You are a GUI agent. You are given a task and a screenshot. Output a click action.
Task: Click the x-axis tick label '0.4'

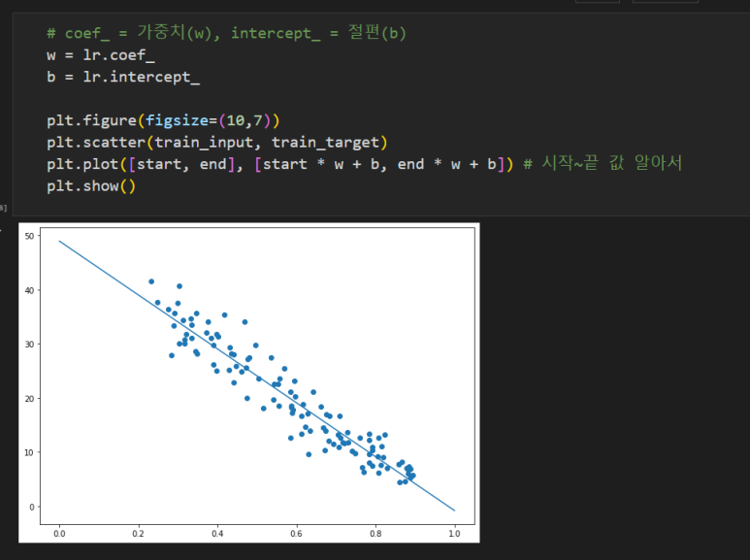coord(217,534)
